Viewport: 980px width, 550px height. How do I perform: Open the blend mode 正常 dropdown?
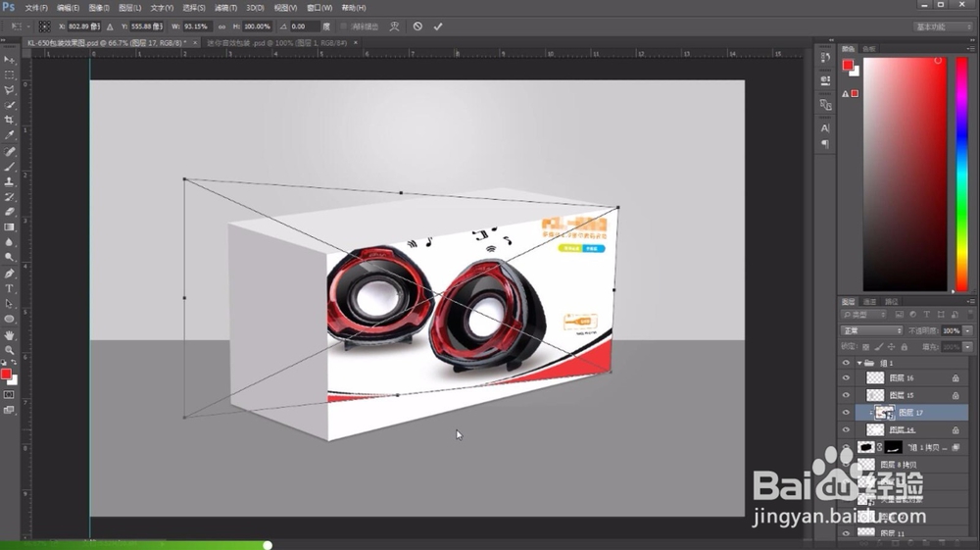871,330
